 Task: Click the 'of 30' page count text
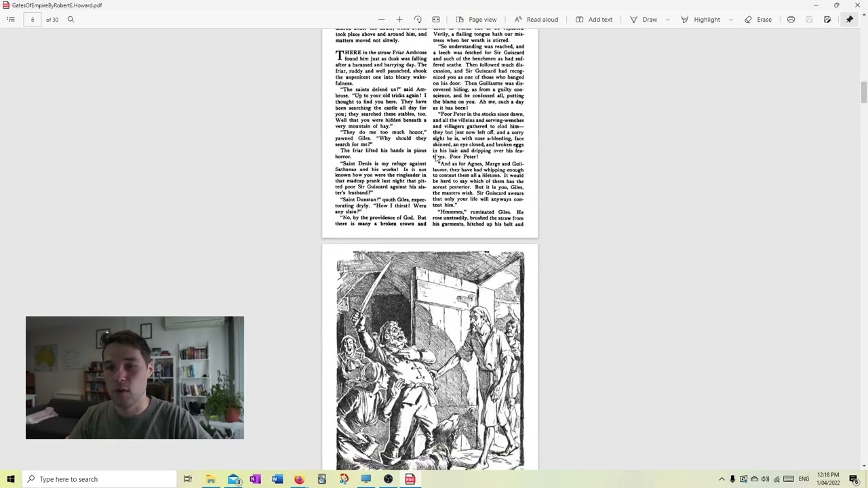[52, 20]
